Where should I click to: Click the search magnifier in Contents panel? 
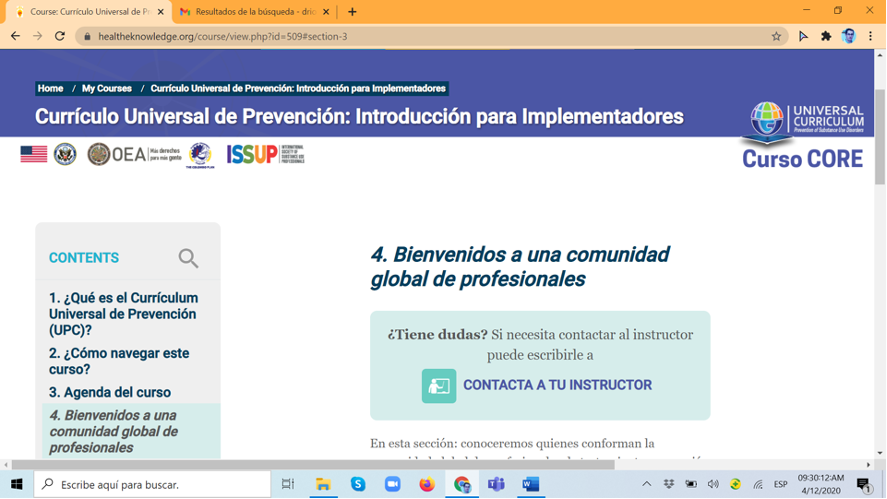[x=188, y=259]
